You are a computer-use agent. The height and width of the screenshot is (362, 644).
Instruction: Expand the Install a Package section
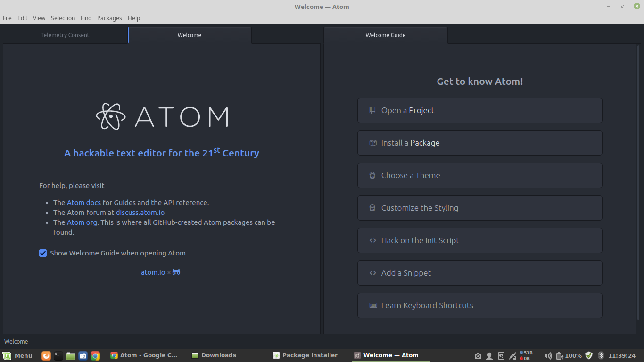pyautogui.click(x=479, y=143)
